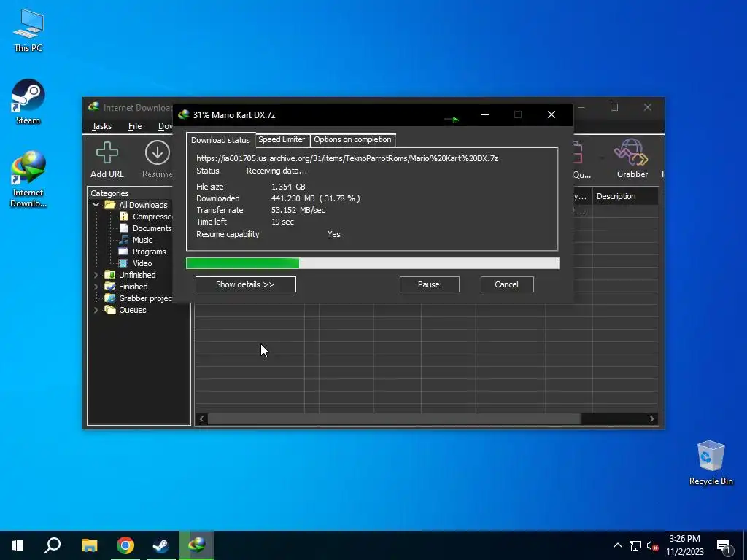Open the Options on completion tab
This screenshot has width=747, height=560.
[352, 139]
